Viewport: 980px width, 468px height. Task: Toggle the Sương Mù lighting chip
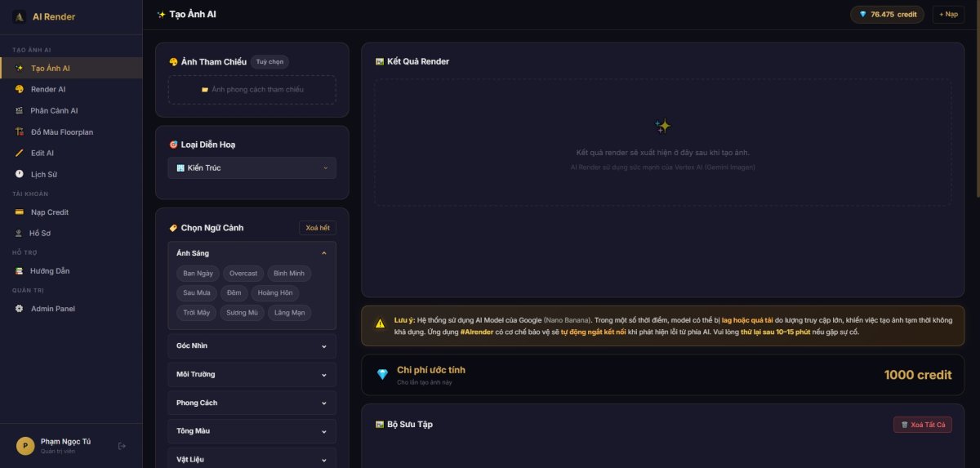coord(243,313)
